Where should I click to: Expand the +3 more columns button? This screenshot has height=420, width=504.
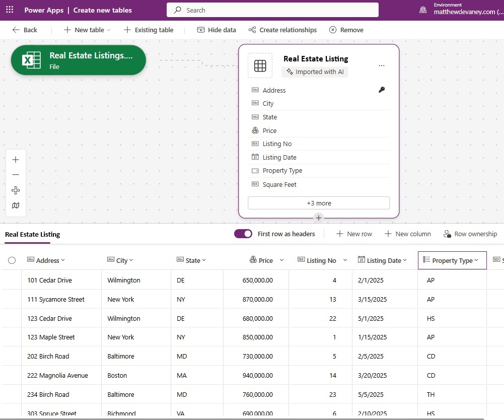click(319, 203)
